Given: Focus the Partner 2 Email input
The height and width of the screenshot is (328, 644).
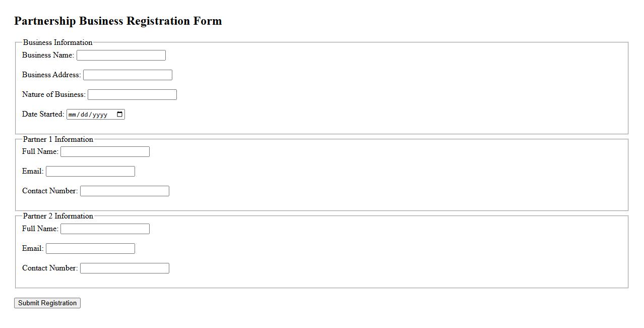Looking at the screenshot, I should 90,248.
